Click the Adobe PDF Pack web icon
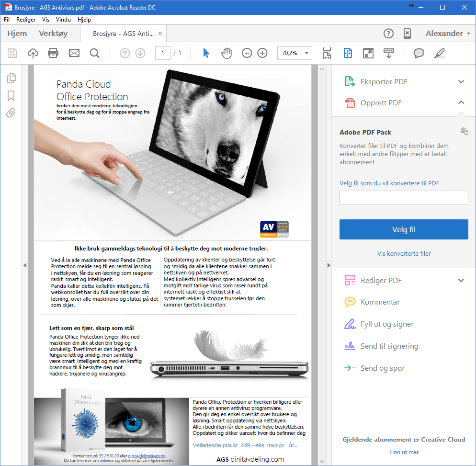The height and width of the screenshot is (466, 476). click(x=464, y=131)
